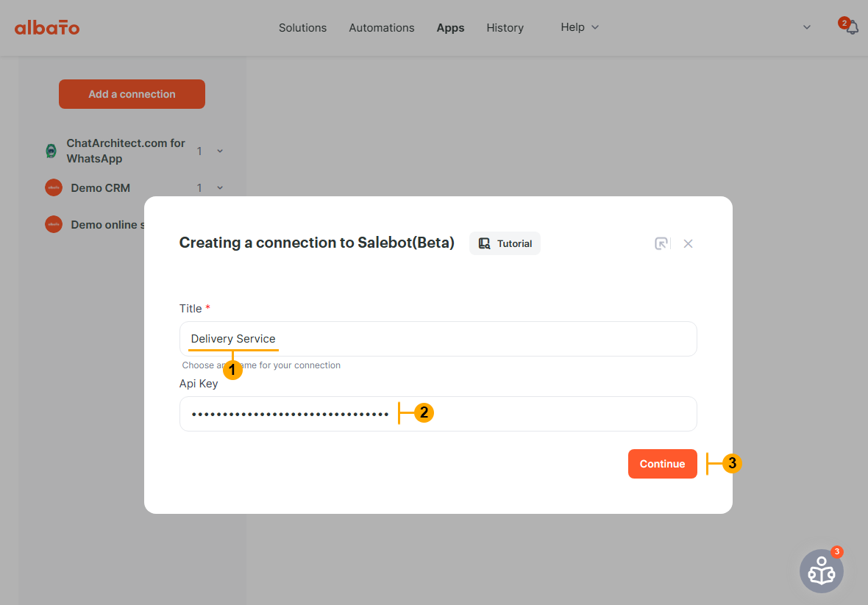Click the dialog minimize arrow icon

[661, 243]
